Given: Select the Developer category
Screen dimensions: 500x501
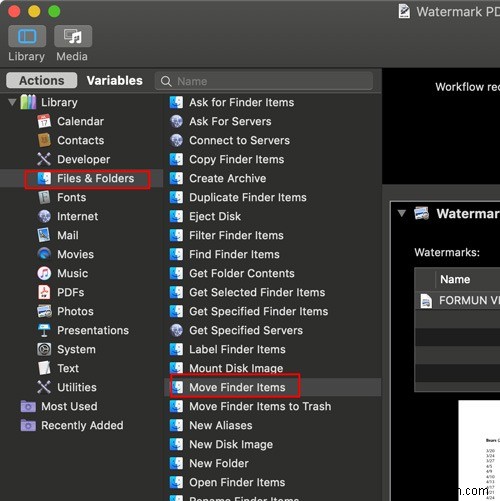Looking at the screenshot, I should pos(84,159).
